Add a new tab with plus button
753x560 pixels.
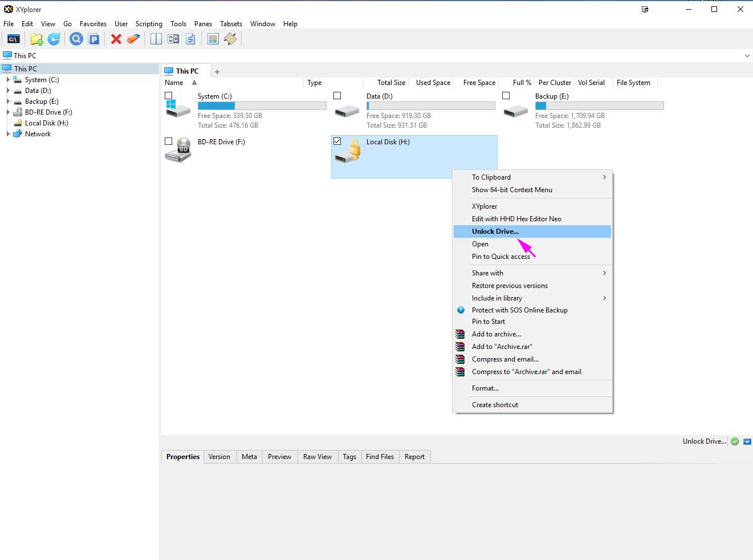[217, 72]
